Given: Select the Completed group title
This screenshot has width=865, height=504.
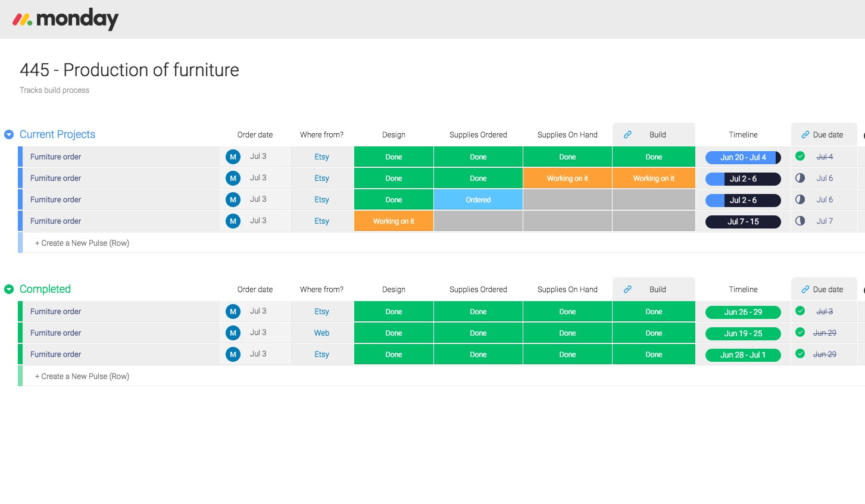Looking at the screenshot, I should tap(45, 289).
